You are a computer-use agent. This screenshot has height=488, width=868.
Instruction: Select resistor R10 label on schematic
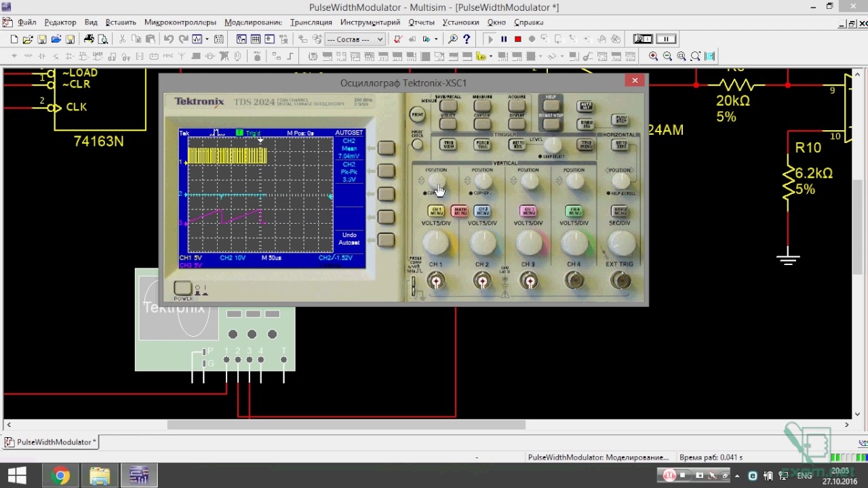tap(808, 148)
